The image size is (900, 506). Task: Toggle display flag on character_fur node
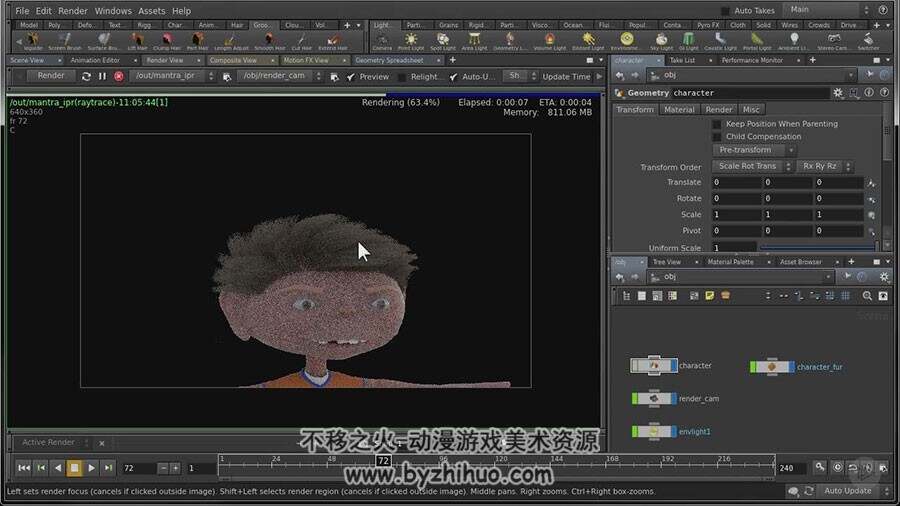[x=792, y=367]
